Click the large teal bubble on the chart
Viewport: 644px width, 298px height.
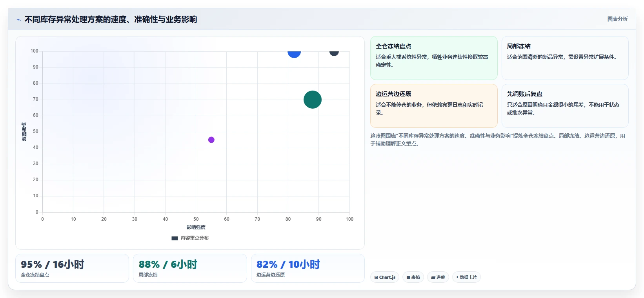pyautogui.click(x=313, y=100)
